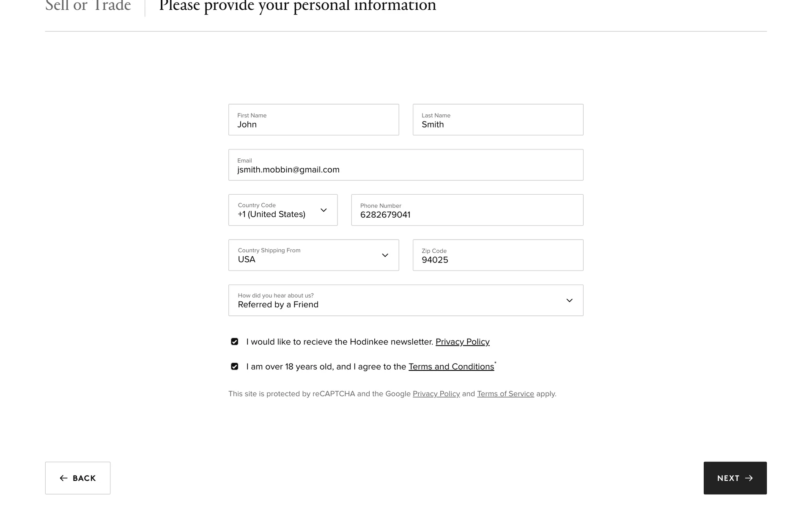
Task: Open Google Terms of Service link
Action: (505, 394)
